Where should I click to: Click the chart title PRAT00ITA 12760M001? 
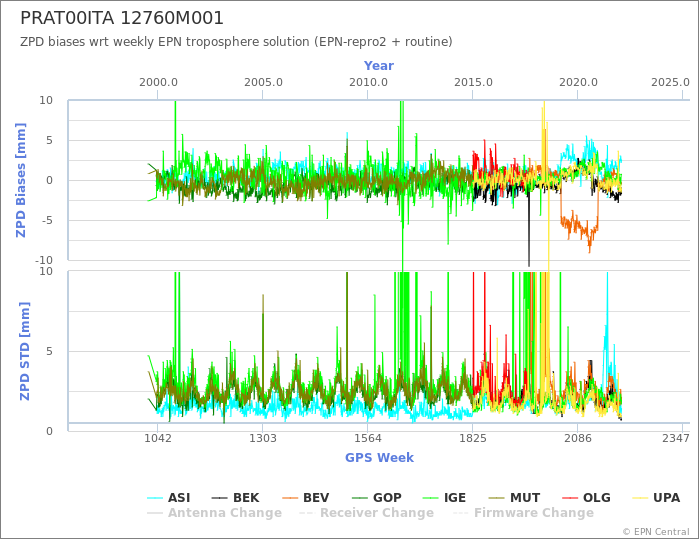click(122, 18)
